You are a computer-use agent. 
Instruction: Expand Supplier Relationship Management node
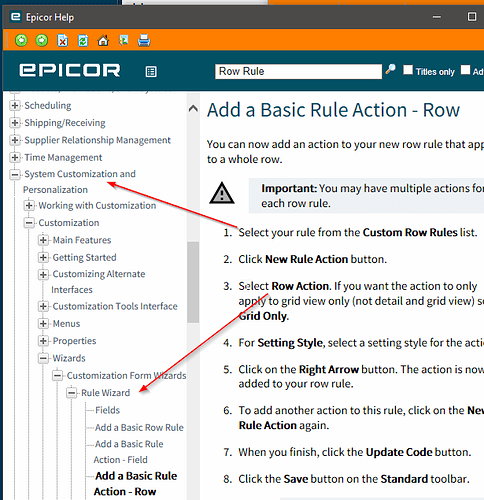(15, 140)
